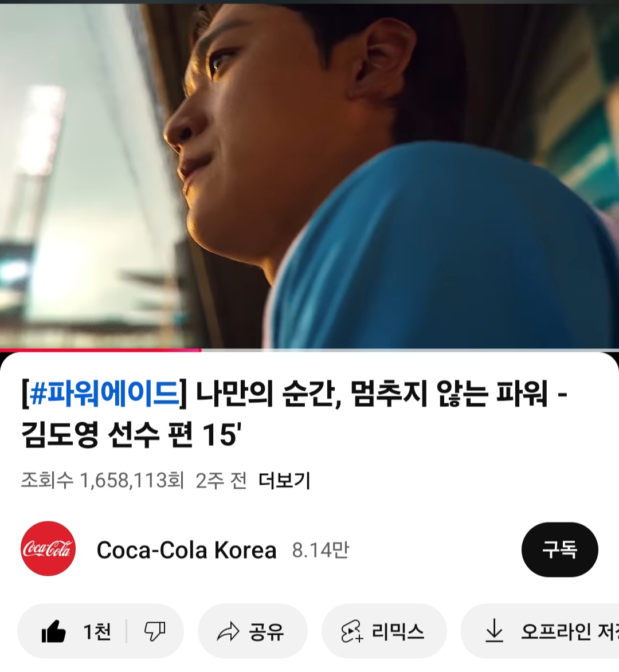Click the share arrow icon
This screenshot has width=619, height=672.
click(228, 632)
